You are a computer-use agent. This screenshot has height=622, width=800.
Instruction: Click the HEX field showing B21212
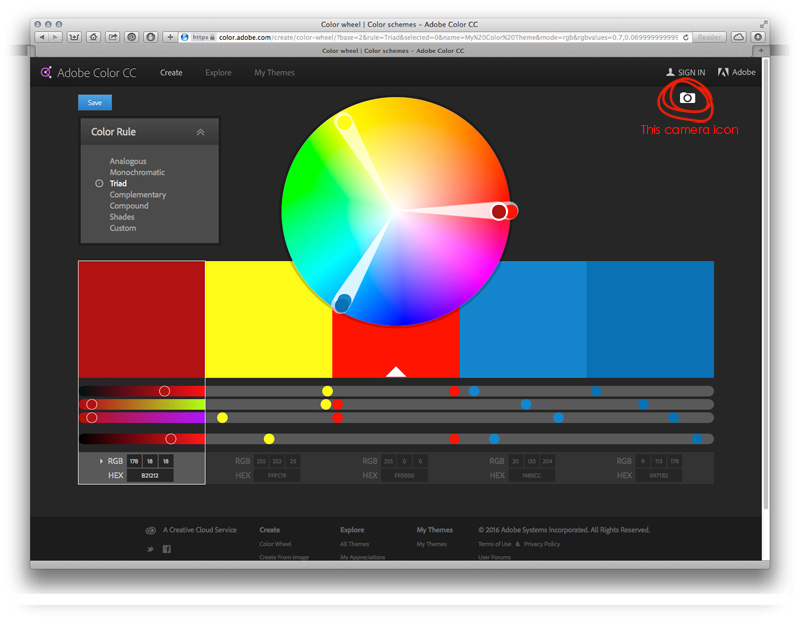tap(150, 476)
